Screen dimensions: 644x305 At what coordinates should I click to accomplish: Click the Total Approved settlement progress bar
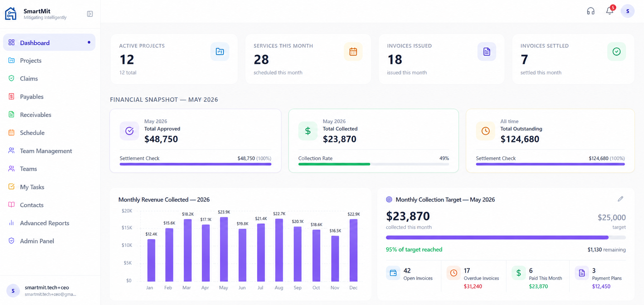(x=195, y=164)
